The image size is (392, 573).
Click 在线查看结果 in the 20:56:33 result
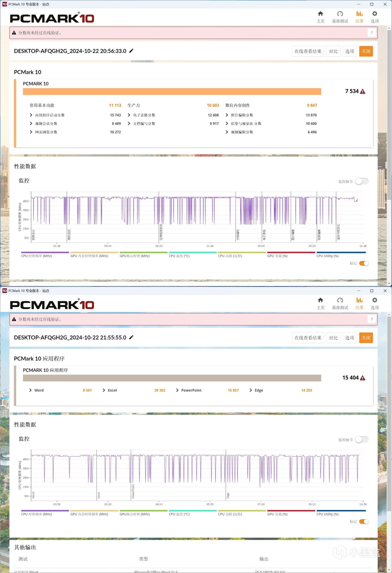(x=308, y=51)
